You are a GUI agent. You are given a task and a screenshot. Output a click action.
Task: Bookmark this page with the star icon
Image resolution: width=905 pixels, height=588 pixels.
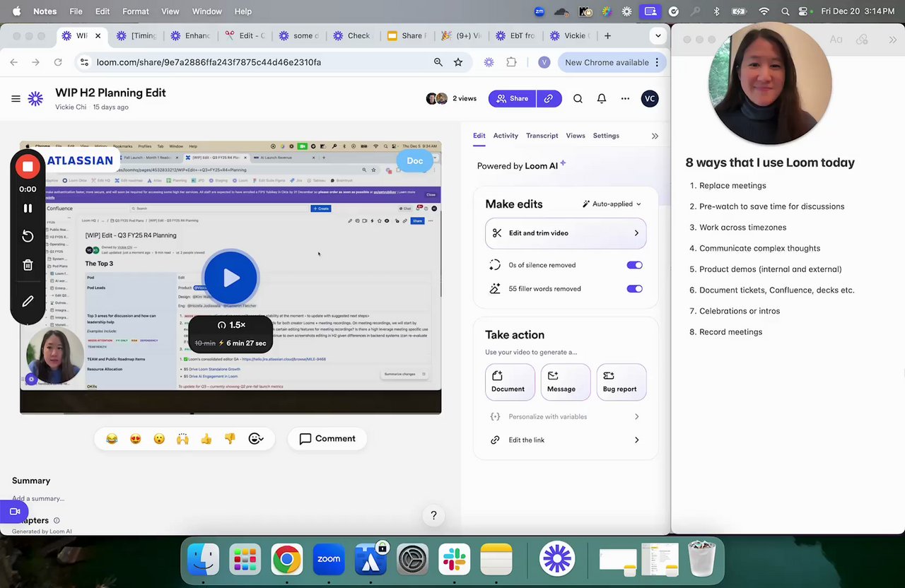click(458, 62)
